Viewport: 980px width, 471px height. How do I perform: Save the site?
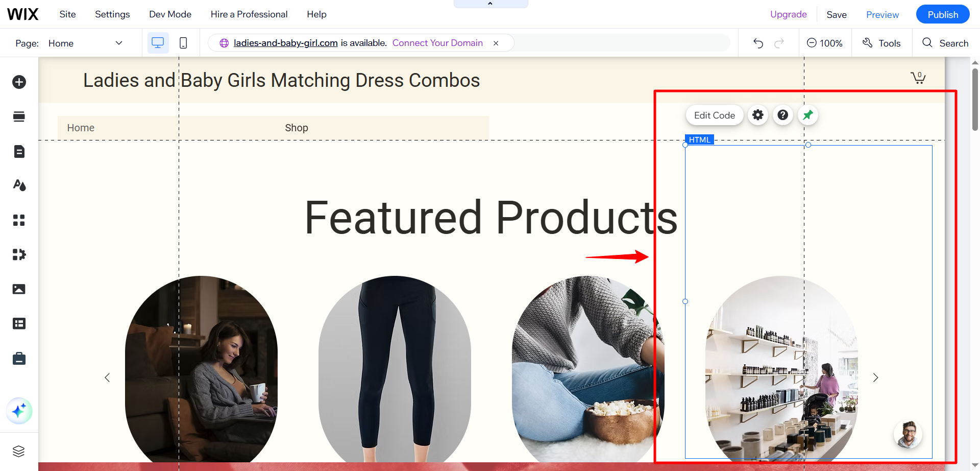[837, 15]
